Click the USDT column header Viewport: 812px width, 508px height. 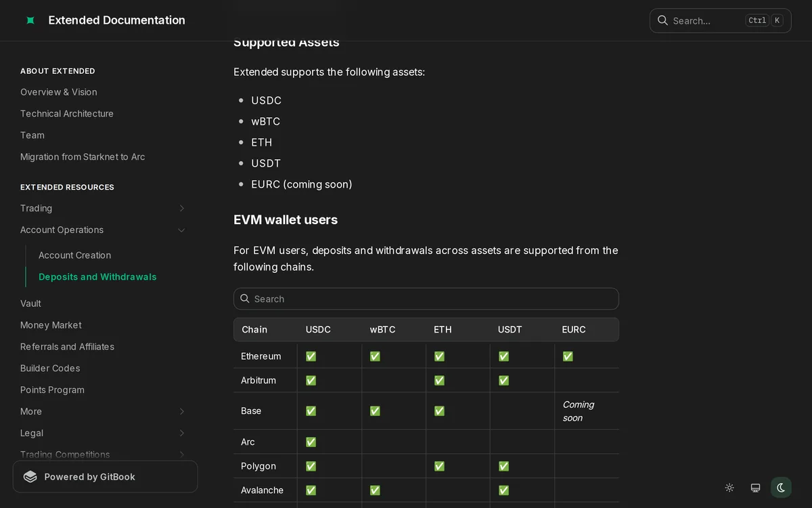(x=510, y=330)
